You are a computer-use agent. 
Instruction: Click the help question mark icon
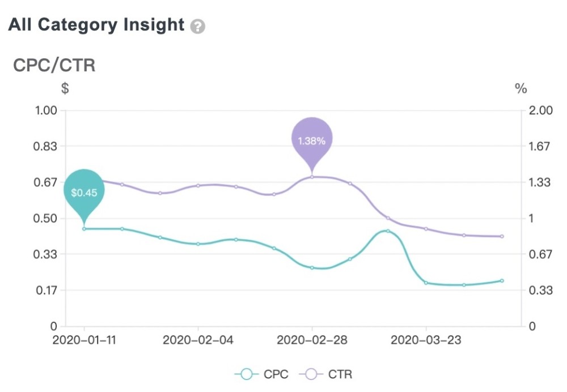[x=197, y=27]
